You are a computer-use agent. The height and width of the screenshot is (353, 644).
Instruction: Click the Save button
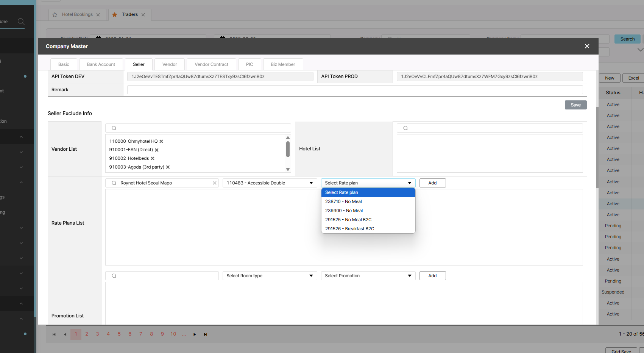pos(575,105)
